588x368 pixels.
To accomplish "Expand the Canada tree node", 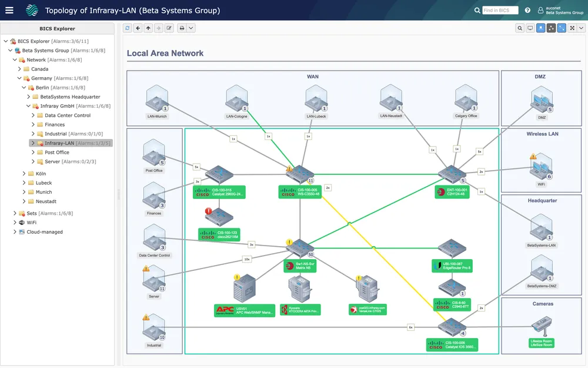I will pos(18,69).
